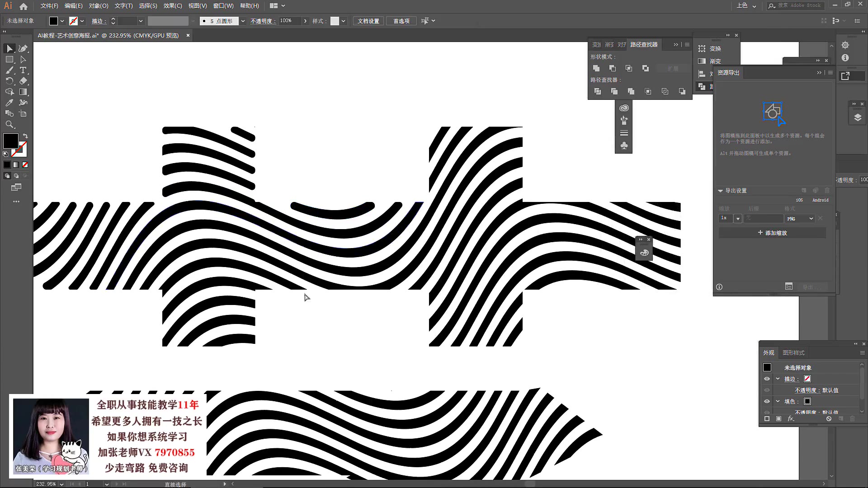Open the PNG format dropdown
The image size is (868, 488).
(800, 219)
